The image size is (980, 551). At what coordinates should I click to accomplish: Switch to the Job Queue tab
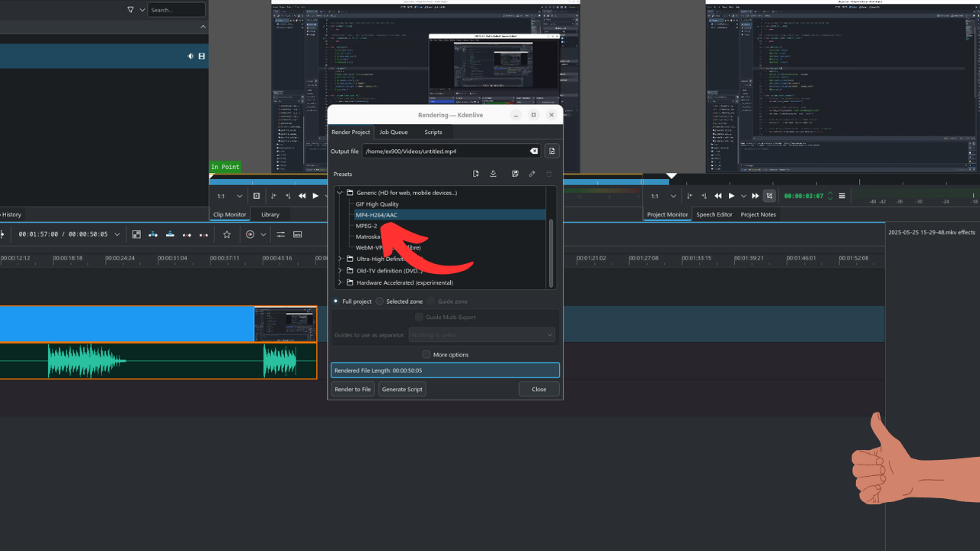pos(394,132)
